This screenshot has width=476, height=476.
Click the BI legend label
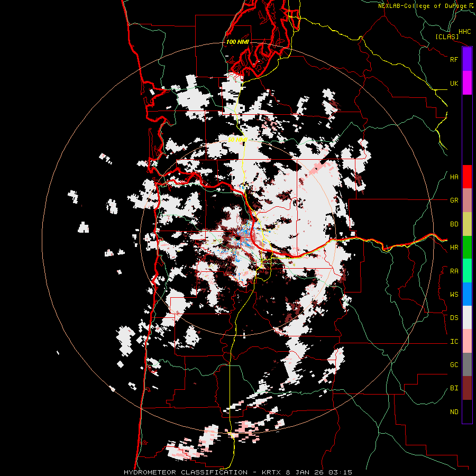click(454, 388)
